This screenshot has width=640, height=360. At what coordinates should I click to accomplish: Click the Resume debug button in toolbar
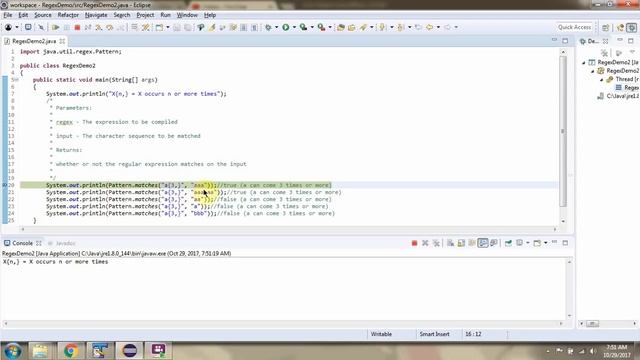pyautogui.click(x=56, y=27)
